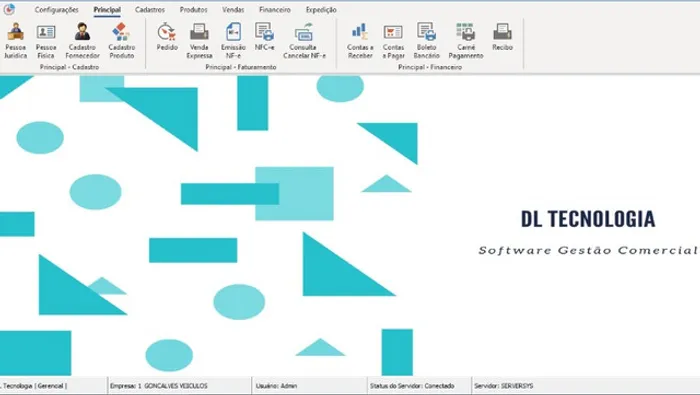Screen dimensions: 700x395
Task: Open the NFC-e tool
Action: [264, 37]
